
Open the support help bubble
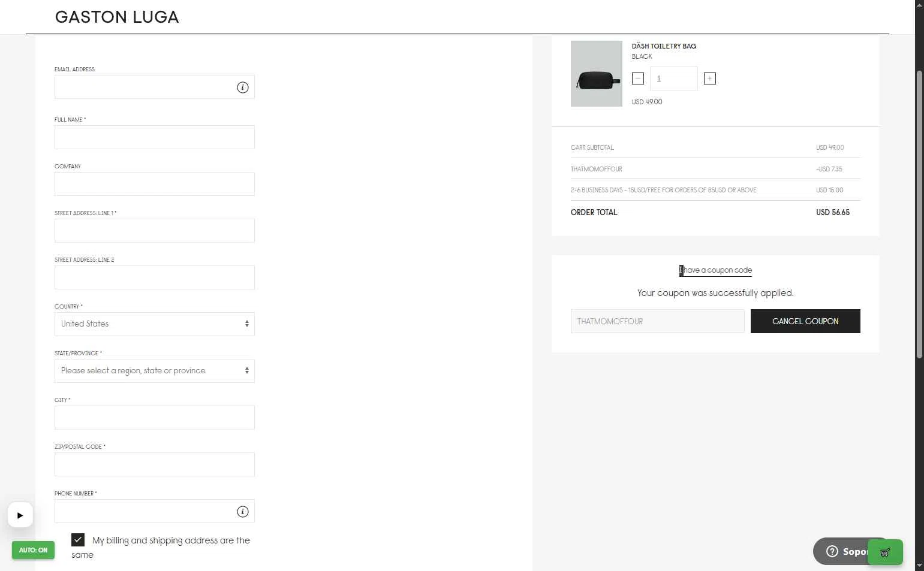click(x=841, y=551)
